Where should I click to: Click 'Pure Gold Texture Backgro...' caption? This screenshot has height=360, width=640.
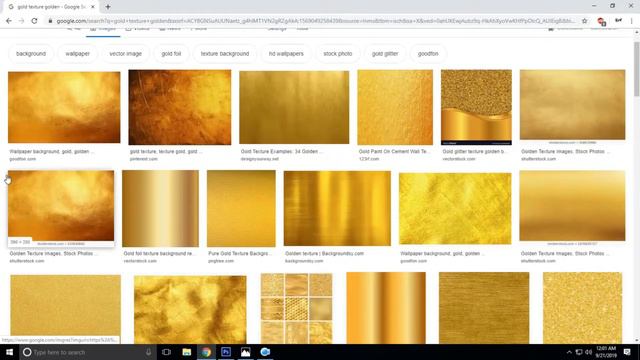[240, 253]
